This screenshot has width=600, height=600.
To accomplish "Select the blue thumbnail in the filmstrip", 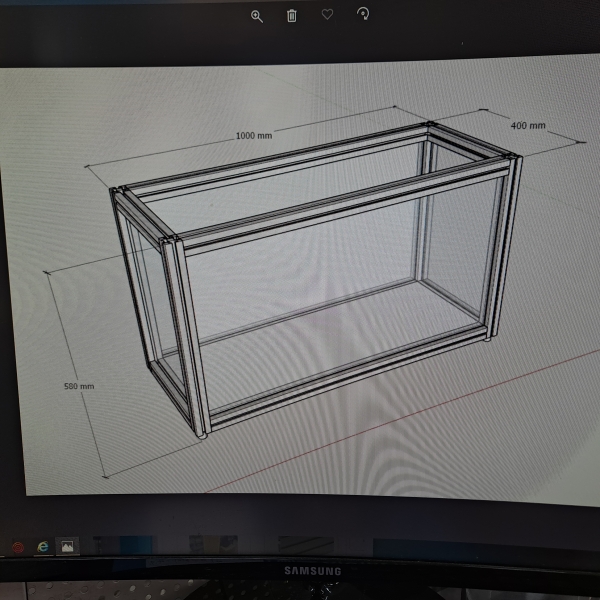I will [x=136, y=545].
